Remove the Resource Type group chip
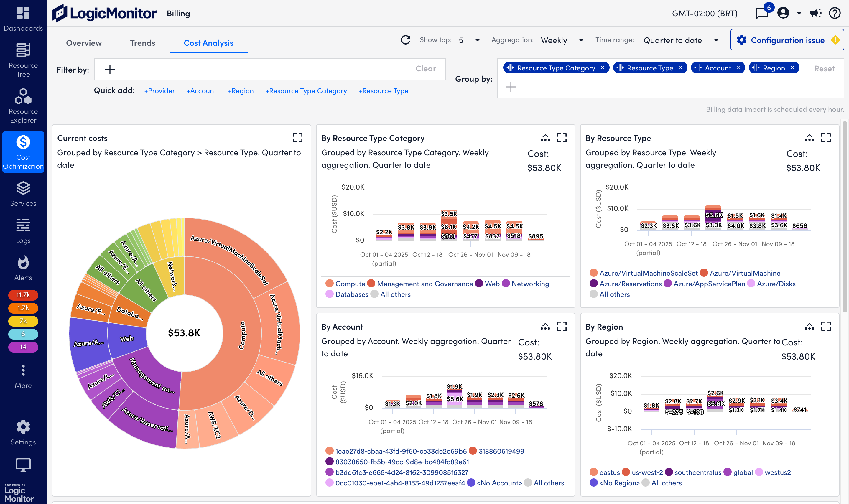 click(x=680, y=67)
